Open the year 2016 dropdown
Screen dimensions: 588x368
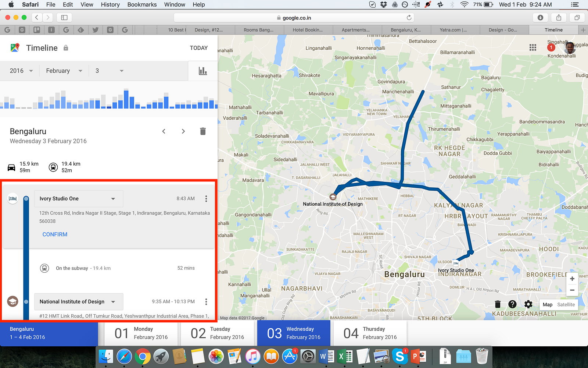click(21, 71)
